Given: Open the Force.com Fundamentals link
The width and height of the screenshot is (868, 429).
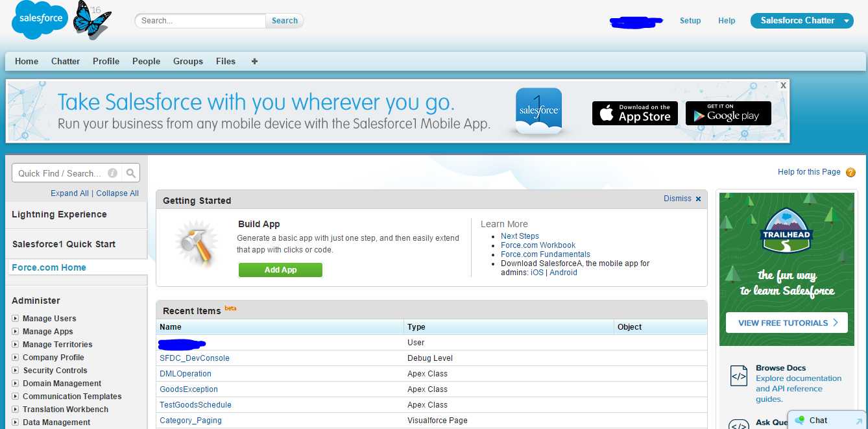Looking at the screenshot, I should pyautogui.click(x=546, y=254).
